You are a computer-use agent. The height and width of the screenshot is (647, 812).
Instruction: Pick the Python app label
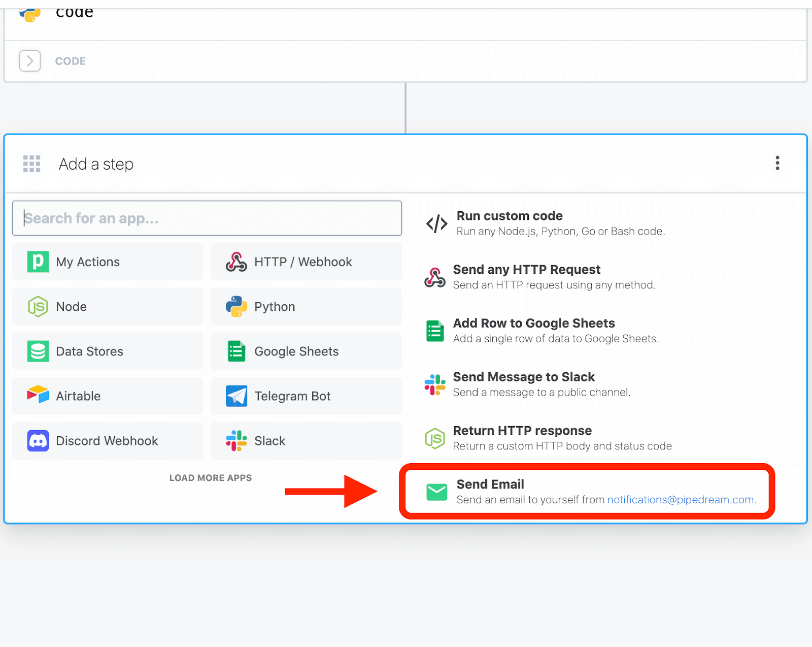click(x=275, y=307)
